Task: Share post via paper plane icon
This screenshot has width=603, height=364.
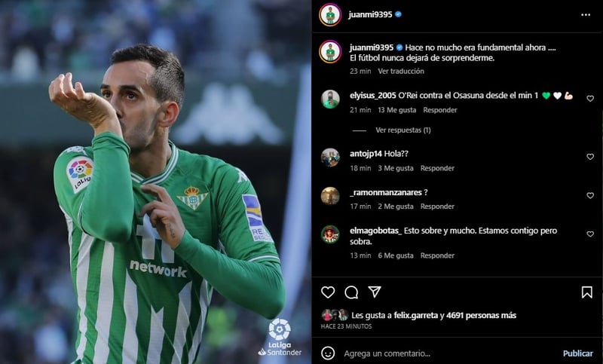Action: pos(374,292)
